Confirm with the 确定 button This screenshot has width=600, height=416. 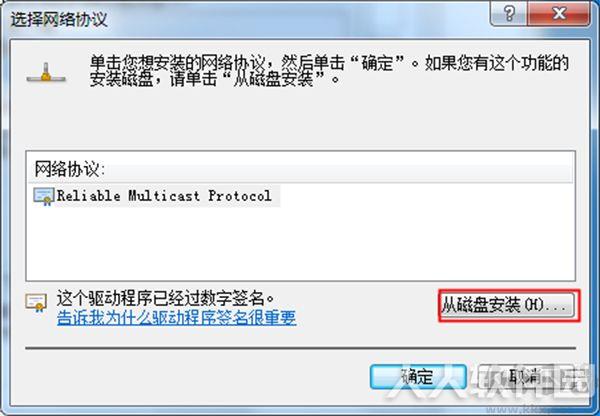click(418, 377)
